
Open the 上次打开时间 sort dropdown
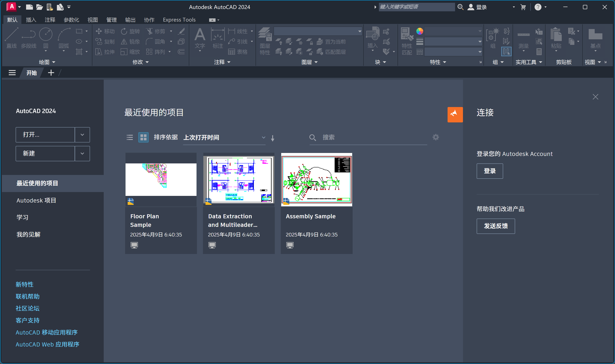pyautogui.click(x=263, y=137)
